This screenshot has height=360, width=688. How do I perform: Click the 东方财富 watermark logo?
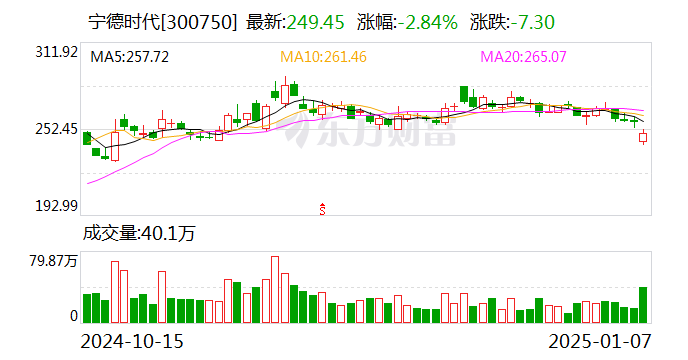pos(371,132)
